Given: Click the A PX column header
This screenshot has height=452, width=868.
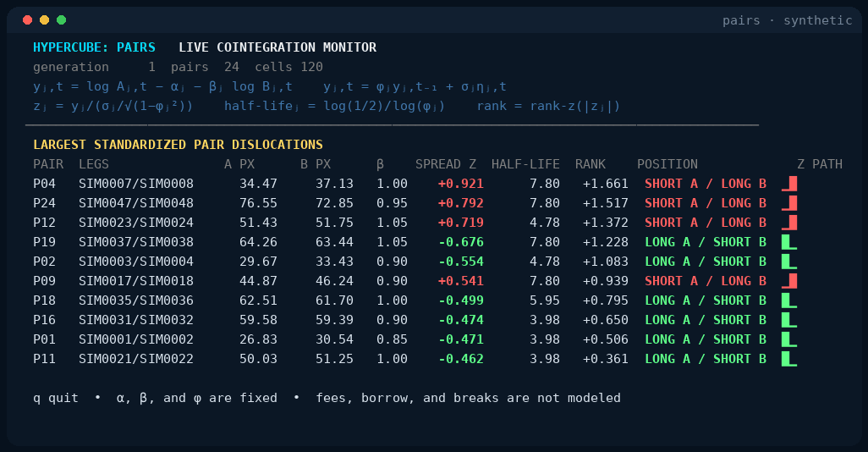Looking at the screenshot, I should tap(239, 164).
